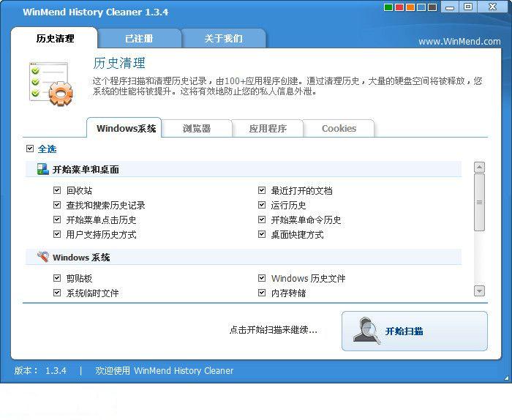Click the 历史清理 heading text
The image size is (512, 420).
coord(119,63)
